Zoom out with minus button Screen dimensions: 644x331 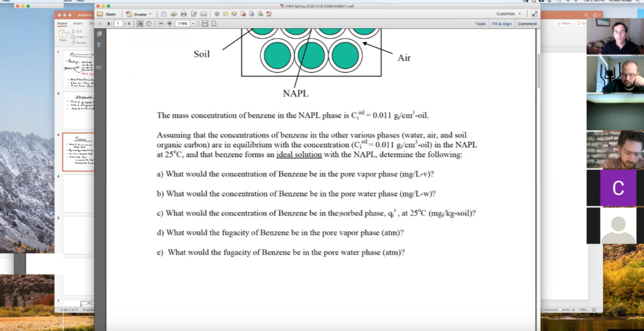coord(161,23)
